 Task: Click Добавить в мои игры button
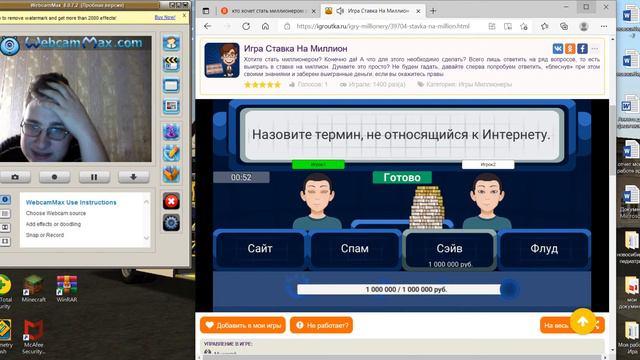coord(243,325)
